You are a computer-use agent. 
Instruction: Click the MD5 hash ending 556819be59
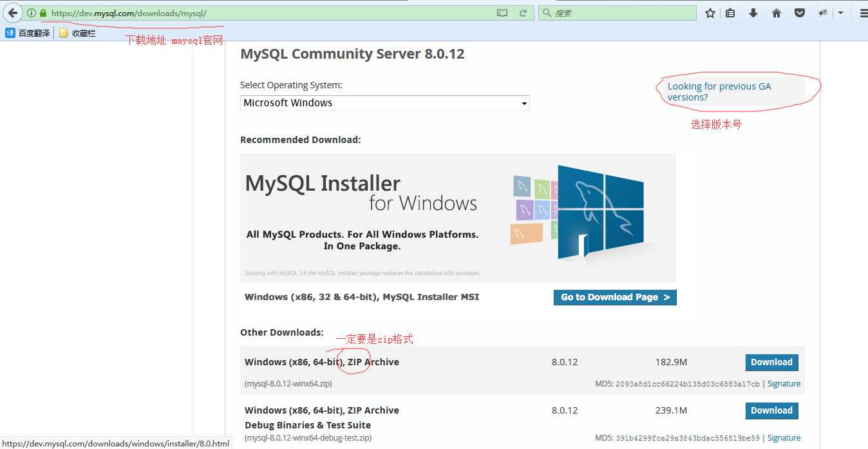click(688, 438)
